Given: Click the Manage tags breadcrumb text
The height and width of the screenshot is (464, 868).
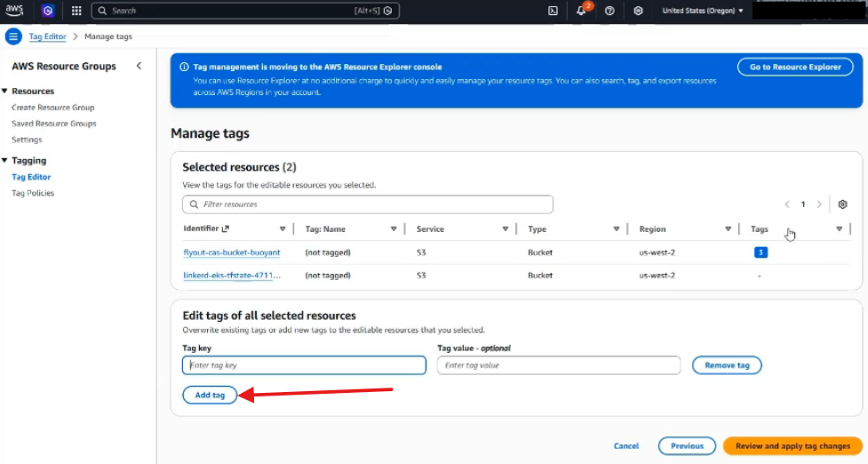Looking at the screenshot, I should coord(108,36).
